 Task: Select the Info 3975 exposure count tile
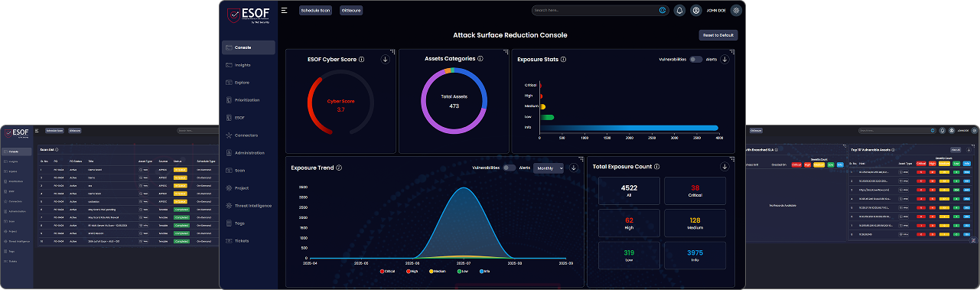coord(695,256)
